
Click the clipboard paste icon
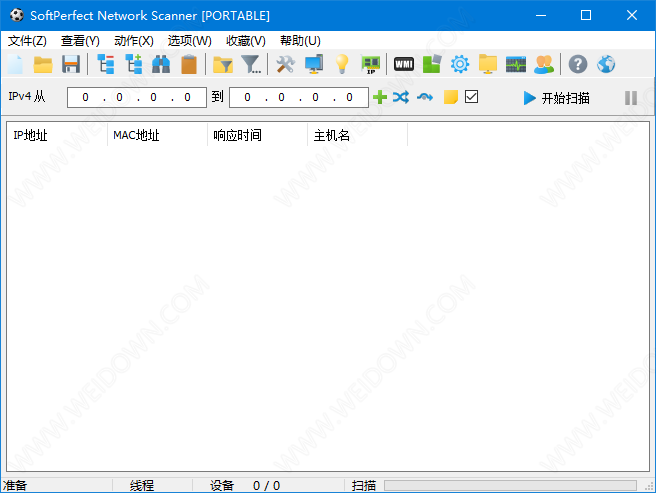coord(189,64)
